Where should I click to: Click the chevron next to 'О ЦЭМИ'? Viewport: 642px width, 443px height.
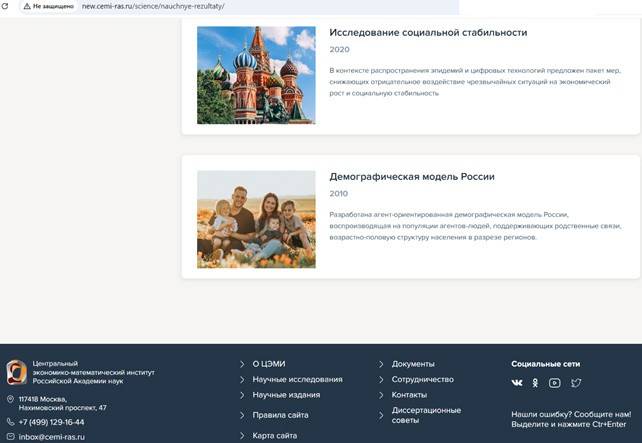point(242,364)
